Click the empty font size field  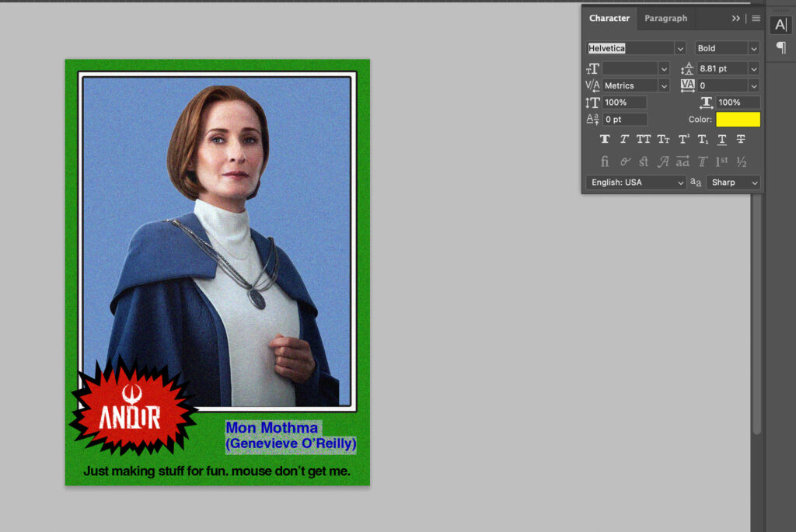(630, 68)
